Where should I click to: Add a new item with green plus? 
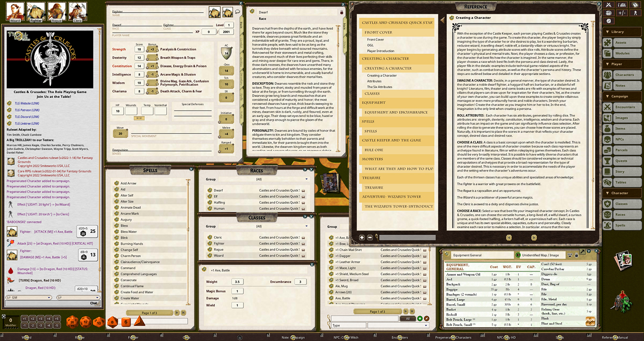coord(420,319)
